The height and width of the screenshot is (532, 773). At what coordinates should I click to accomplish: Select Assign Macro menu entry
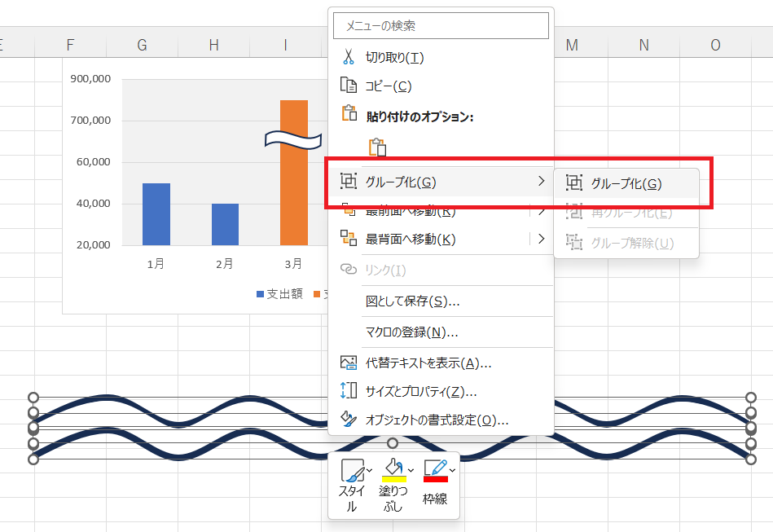pyautogui.click(x=411, y=332)
